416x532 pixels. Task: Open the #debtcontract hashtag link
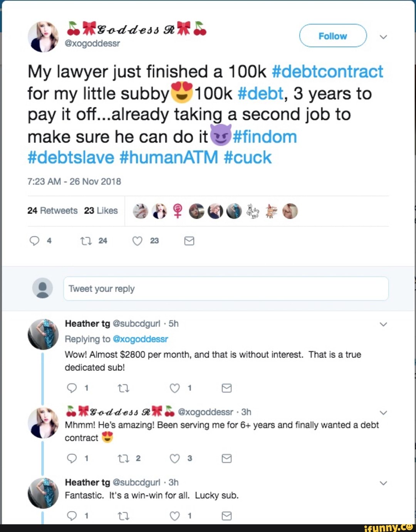point(327,72)
